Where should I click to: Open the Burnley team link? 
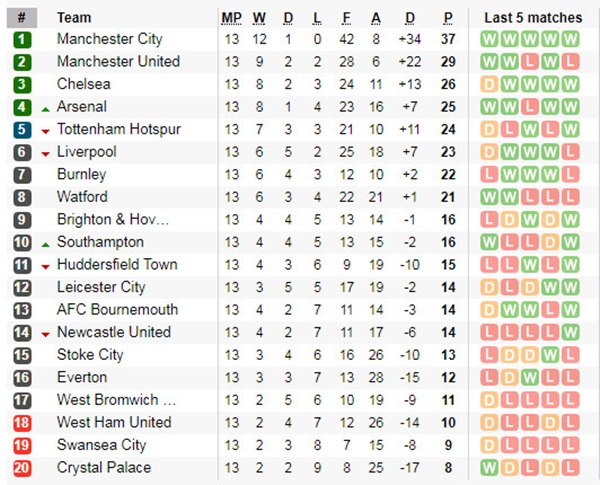(82, 175)
